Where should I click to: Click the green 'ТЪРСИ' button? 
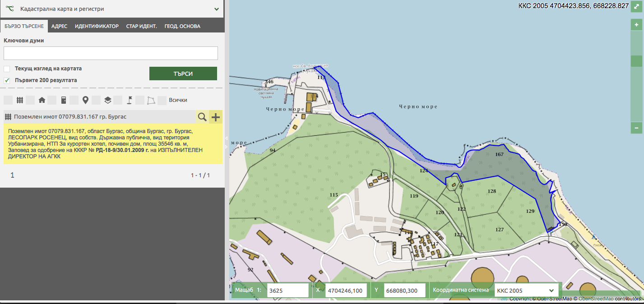183,74
